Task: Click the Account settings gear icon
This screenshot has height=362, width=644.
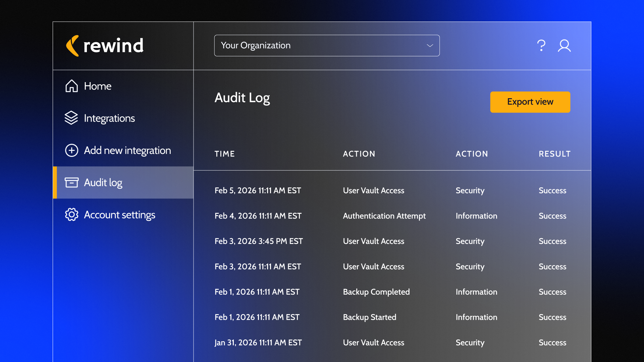Action: point(71,215)
